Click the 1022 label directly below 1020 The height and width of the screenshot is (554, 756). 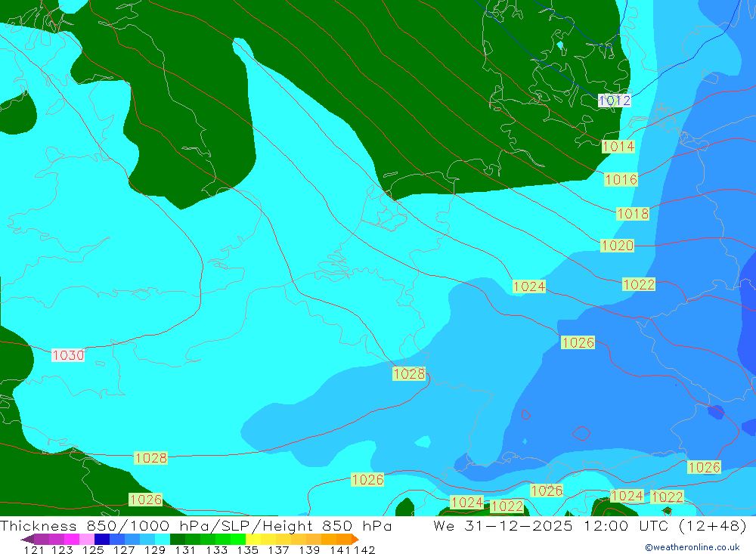(x=639, y=284)
